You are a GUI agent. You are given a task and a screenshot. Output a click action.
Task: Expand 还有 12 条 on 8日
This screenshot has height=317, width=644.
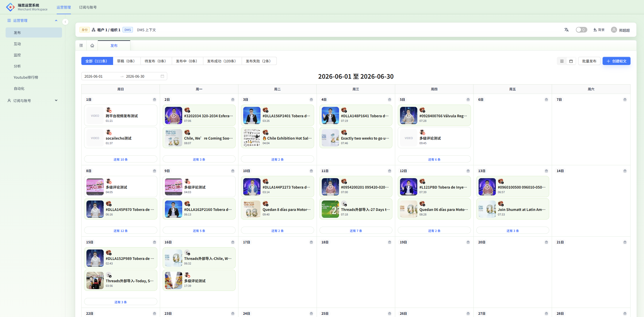coord(120,231)
